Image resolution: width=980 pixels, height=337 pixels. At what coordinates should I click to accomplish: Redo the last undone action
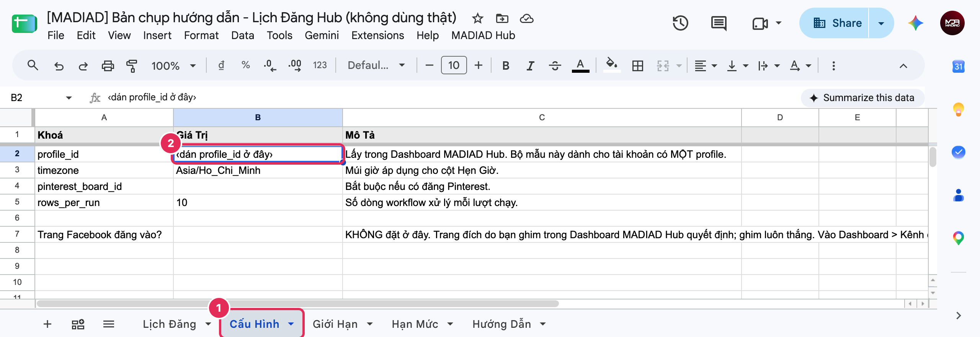click(83, 66)
